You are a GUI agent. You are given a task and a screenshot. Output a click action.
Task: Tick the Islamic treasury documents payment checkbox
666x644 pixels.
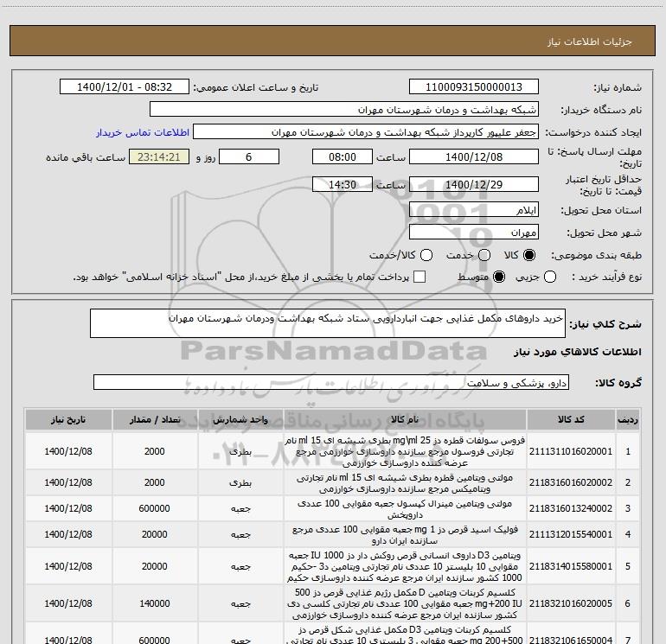(x=419, y=277)
